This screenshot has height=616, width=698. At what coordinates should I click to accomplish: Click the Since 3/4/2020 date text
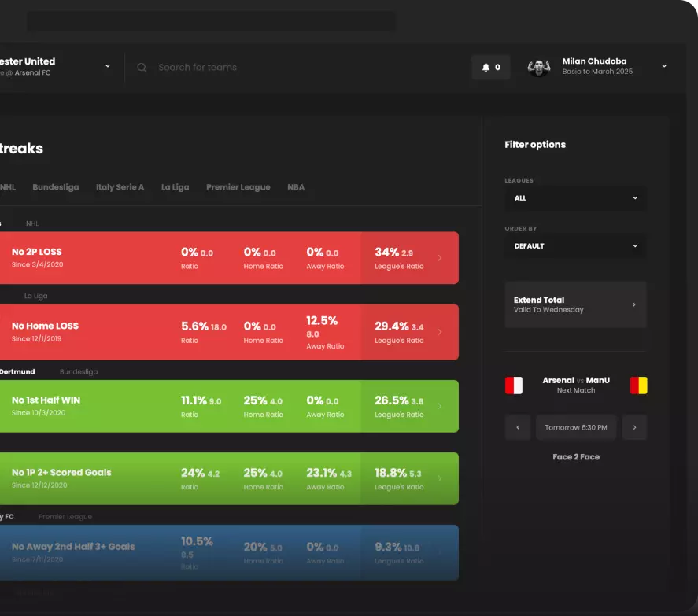tap(38, 265)
